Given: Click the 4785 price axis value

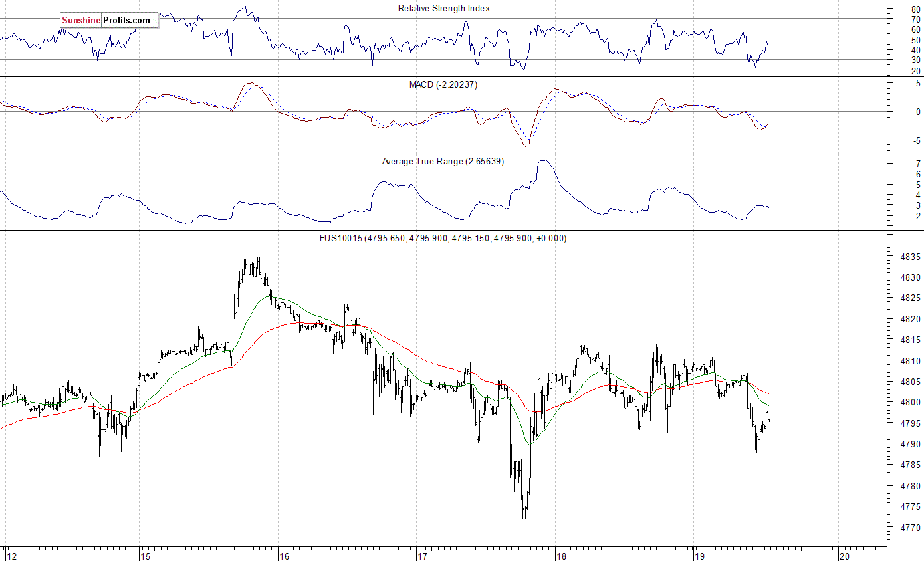Looking at the screenshot, I should pos(910,465).
